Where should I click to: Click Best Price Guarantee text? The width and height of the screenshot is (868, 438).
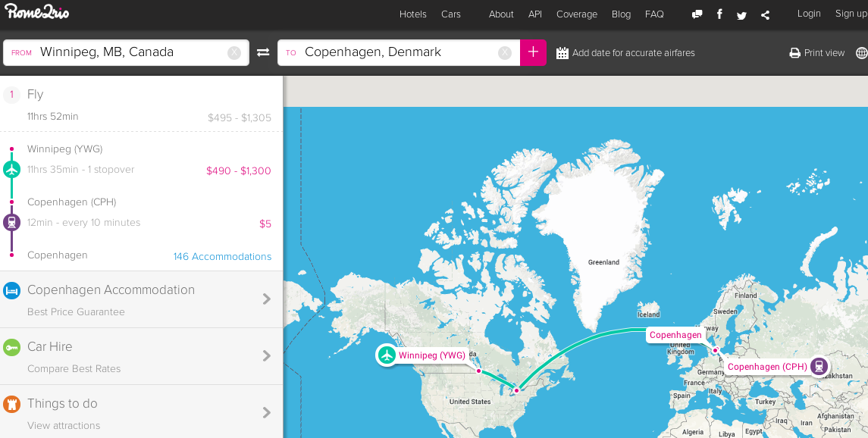click(76, 312)
